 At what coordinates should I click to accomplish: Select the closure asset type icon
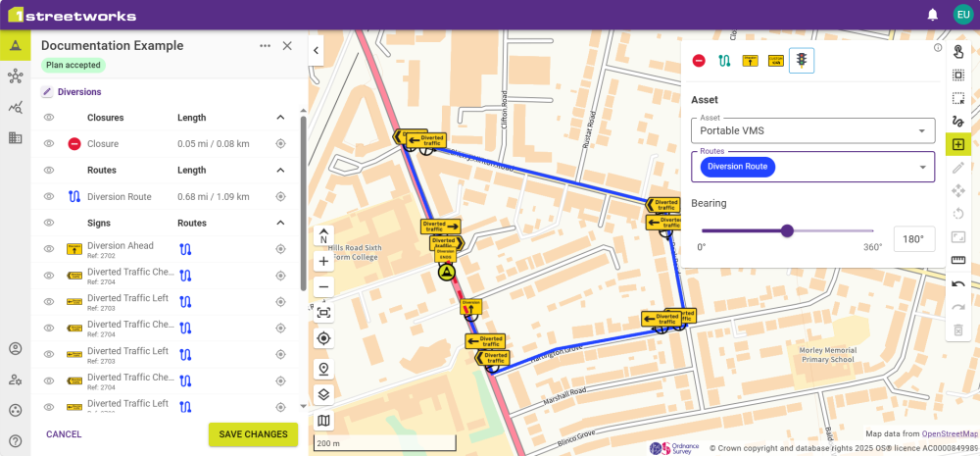point(699,61)
